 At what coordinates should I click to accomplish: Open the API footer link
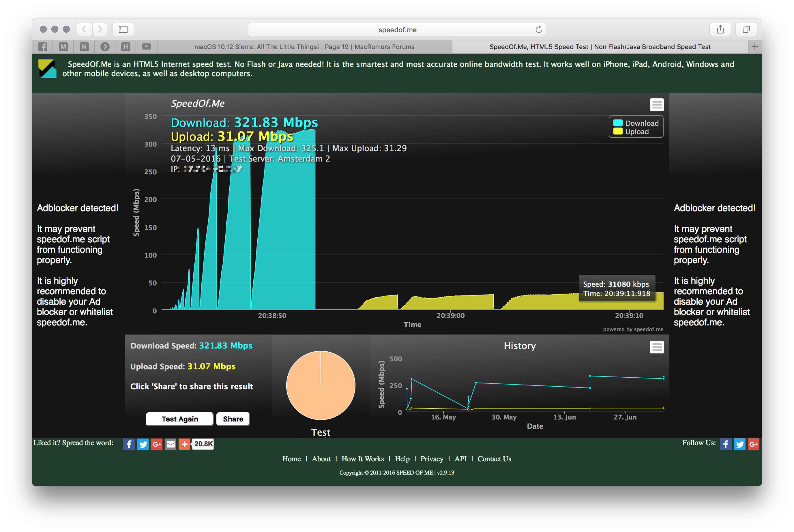coord(460,459)
